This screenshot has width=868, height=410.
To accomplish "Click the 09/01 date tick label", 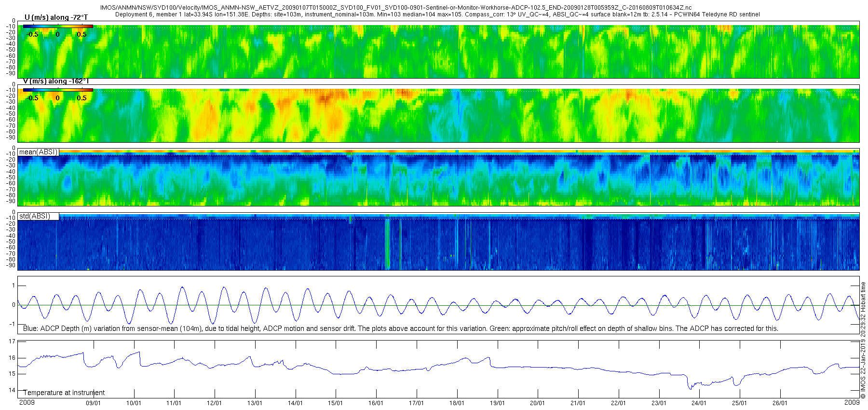I will point(93,403).
